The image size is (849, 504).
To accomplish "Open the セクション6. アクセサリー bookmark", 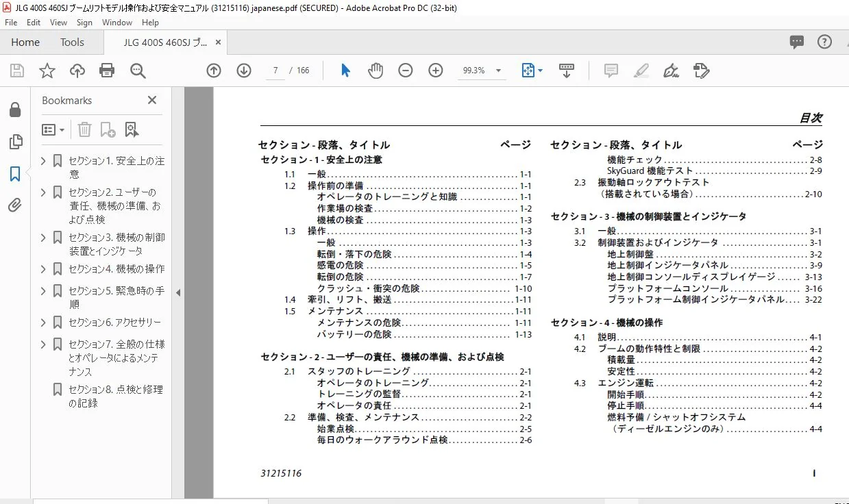I will (114, 323).
